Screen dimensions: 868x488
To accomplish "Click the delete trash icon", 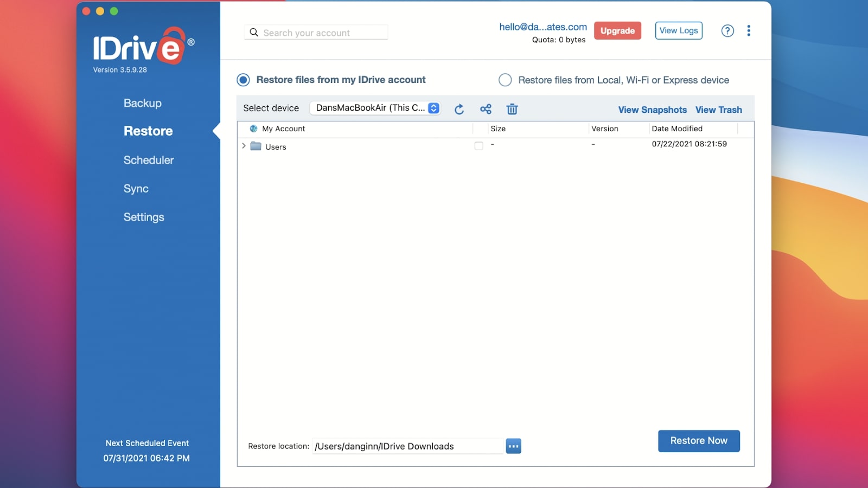I will (x=512, y=109).
